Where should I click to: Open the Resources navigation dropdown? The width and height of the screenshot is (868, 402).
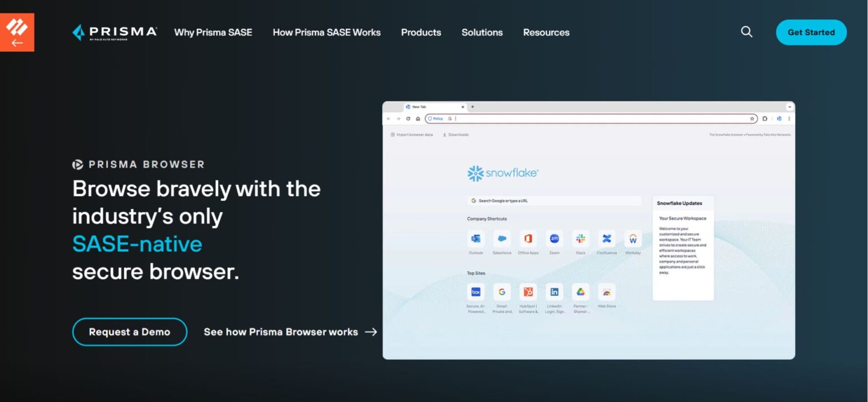(x=546, y=32)
